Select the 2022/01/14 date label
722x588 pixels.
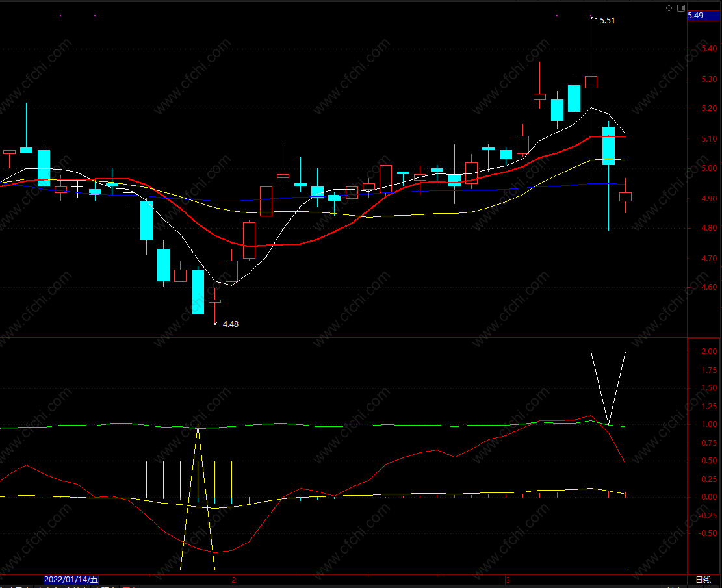[71, 580]
